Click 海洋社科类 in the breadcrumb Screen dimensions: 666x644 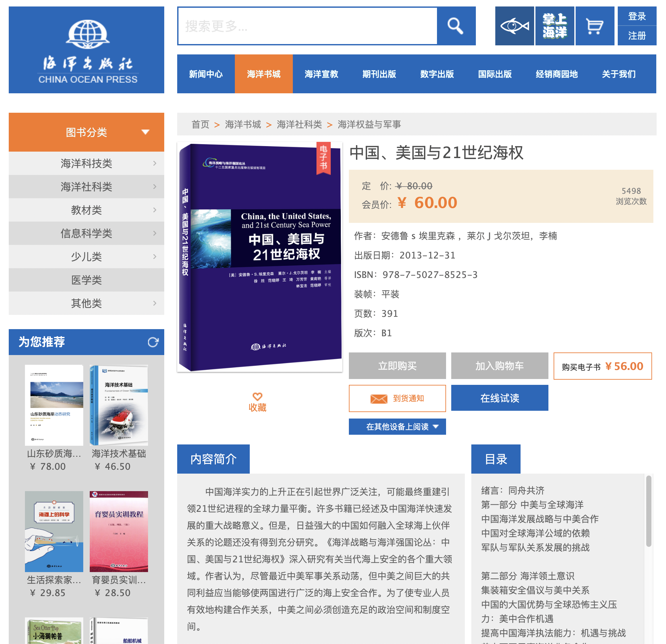(x=299, y=124)
